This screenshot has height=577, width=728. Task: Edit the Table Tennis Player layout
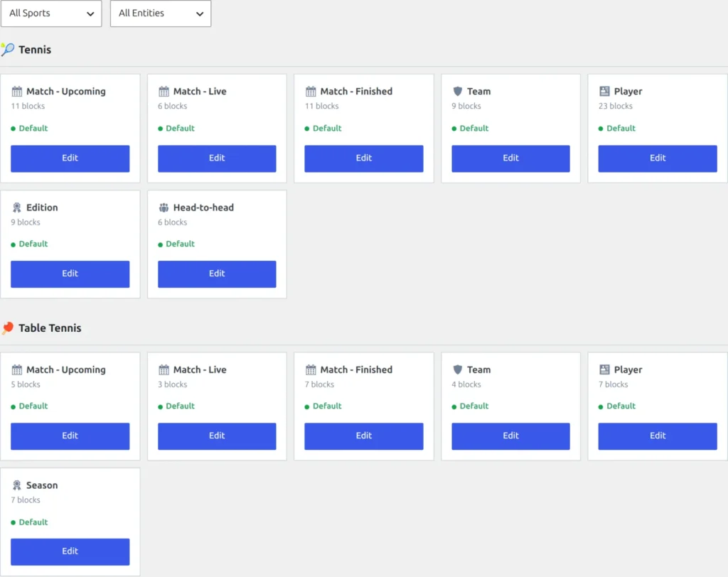click(658, 436)
